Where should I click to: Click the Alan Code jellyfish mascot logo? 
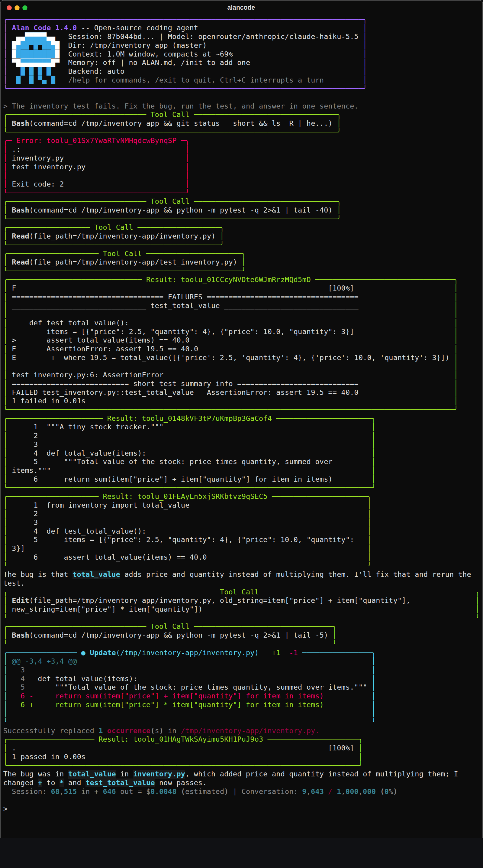pos(36,58)
